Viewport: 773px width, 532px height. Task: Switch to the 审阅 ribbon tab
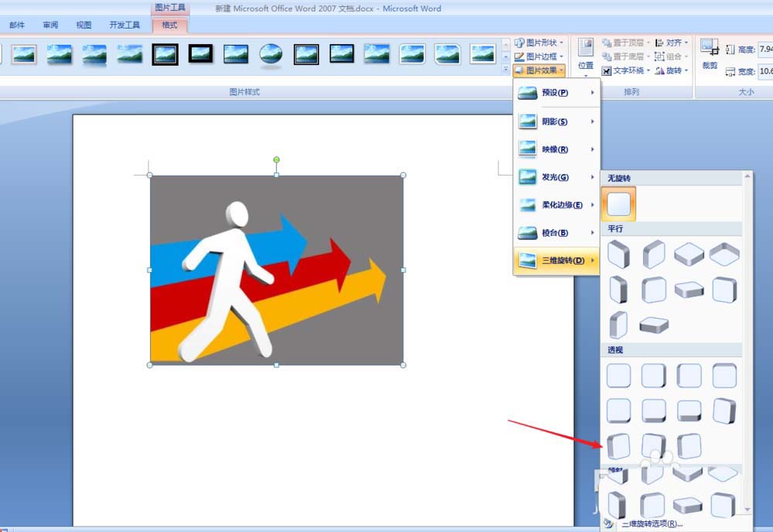click(50, 26)
